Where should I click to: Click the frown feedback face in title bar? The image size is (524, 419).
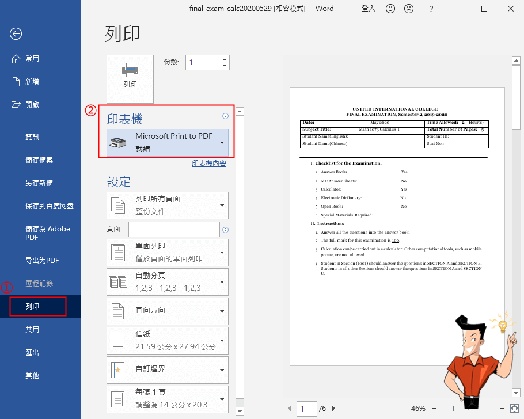(408, 8)
